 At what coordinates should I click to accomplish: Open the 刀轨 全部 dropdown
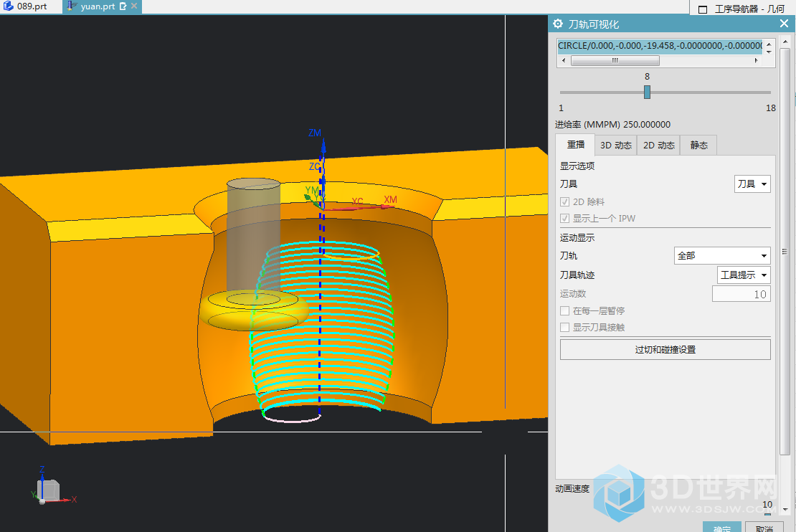[722, 255]
